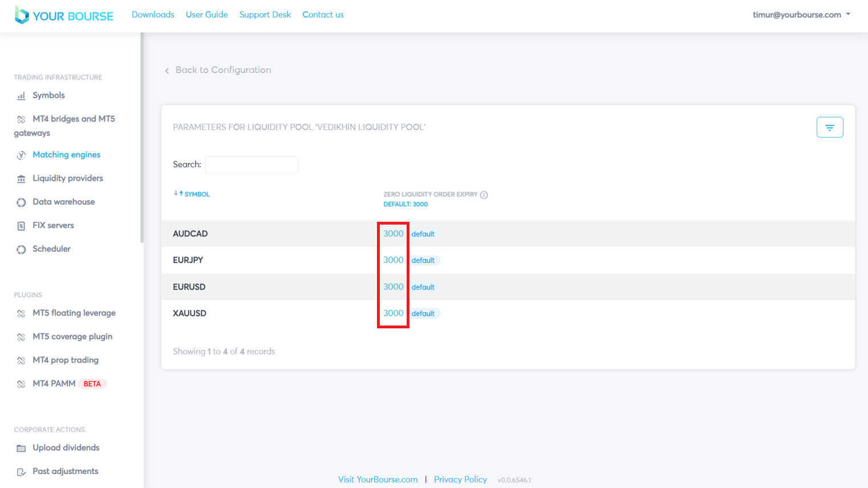Screen dimensions: 868x488
Task: Edit the 3000 value for EURUSD
Action: (393, 287)
